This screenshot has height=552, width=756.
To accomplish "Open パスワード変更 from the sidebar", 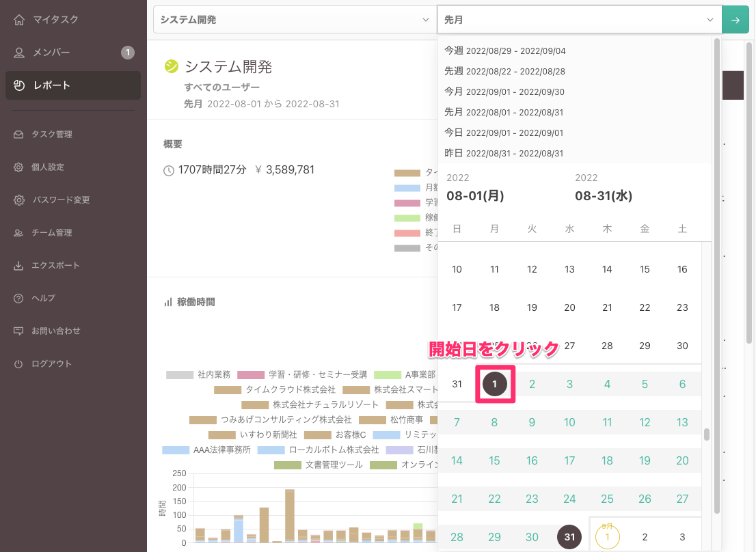I will click(x=19, y=199).
